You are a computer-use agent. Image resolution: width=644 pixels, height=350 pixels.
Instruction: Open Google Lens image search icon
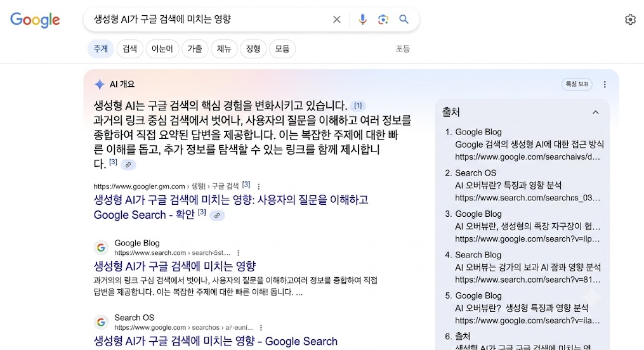tap(383, 19)
